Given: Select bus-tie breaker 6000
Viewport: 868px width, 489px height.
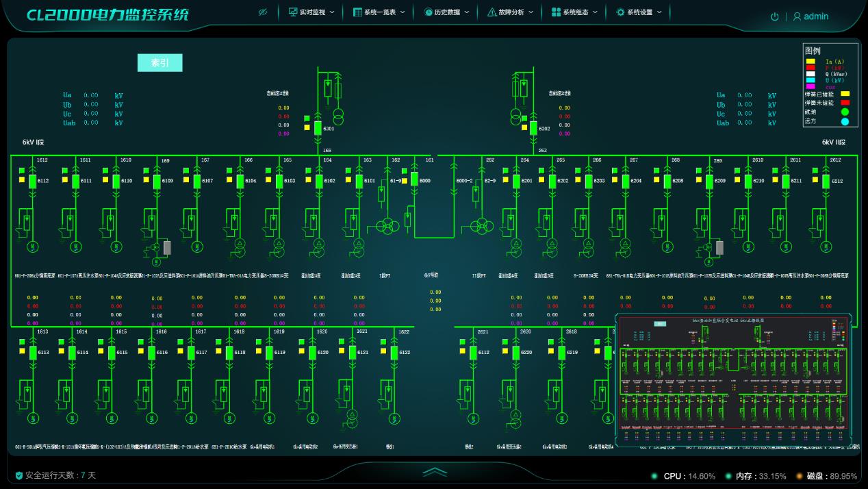Looking at the screenshot, I should (x=414, y=179).
